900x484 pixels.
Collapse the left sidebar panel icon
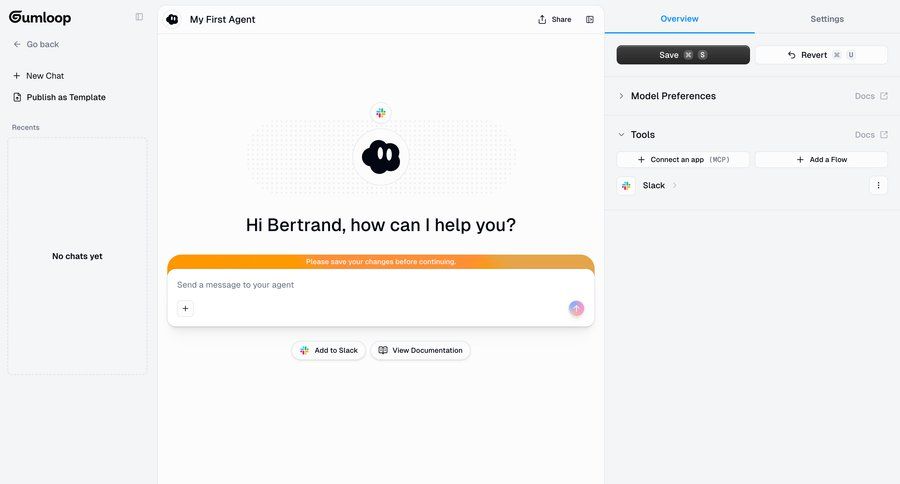pos(139,17)
